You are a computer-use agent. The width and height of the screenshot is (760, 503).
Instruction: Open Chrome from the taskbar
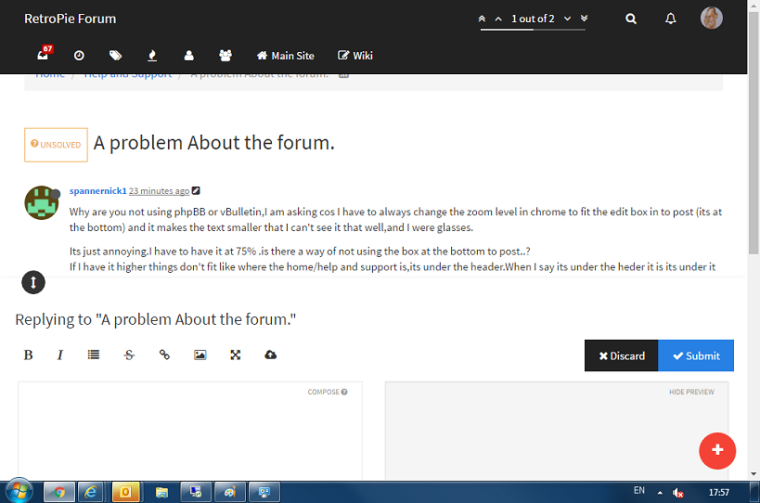tap(59, 492)
